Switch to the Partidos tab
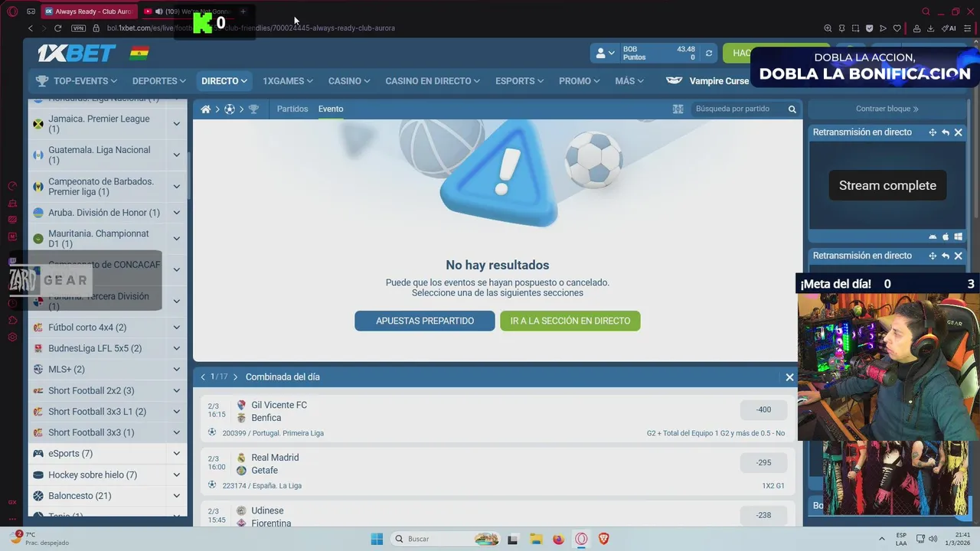The height and width of the screenshot is (551, 980). pos(292,109)
